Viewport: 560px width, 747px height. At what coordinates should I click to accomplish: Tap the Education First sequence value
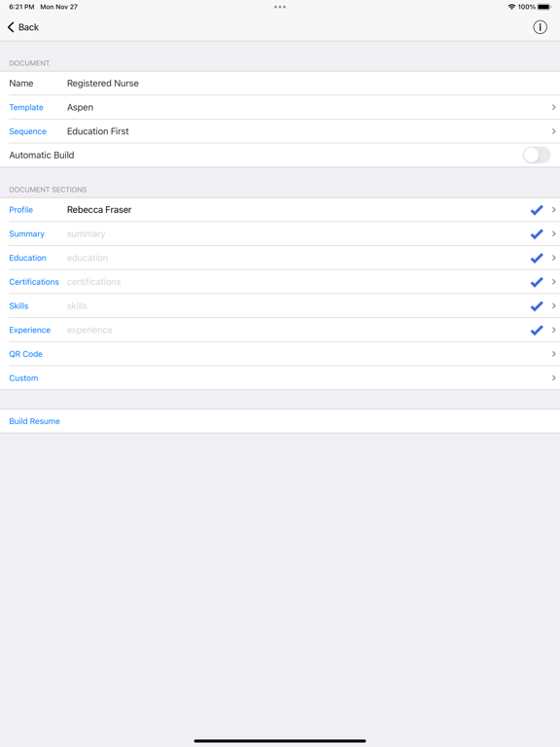(97, 131)
